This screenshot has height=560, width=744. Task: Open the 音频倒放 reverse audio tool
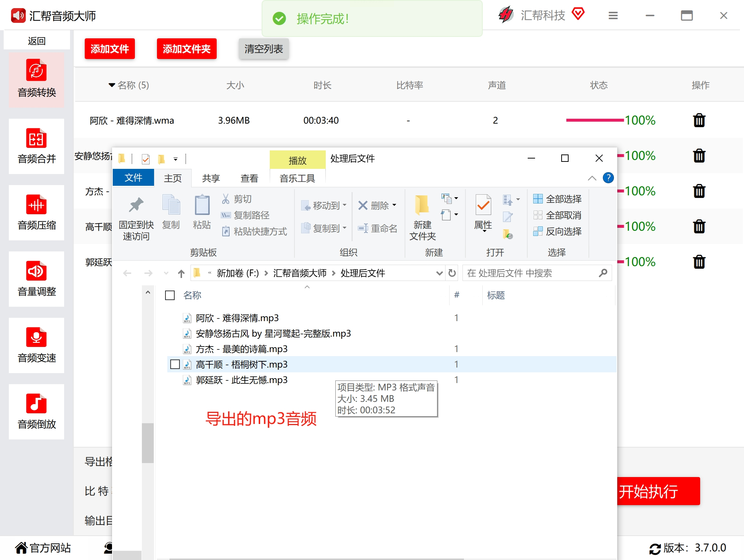pos(36,411)
